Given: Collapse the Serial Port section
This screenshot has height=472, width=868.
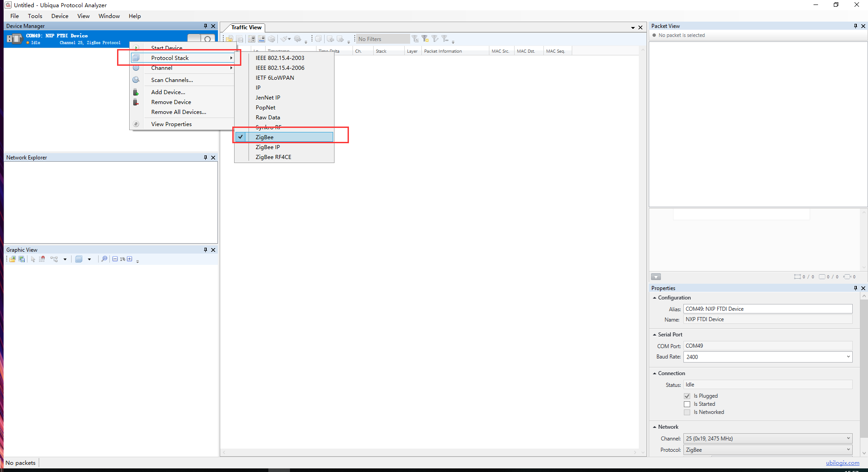Looking at the screenshot, I should point(655,335).
